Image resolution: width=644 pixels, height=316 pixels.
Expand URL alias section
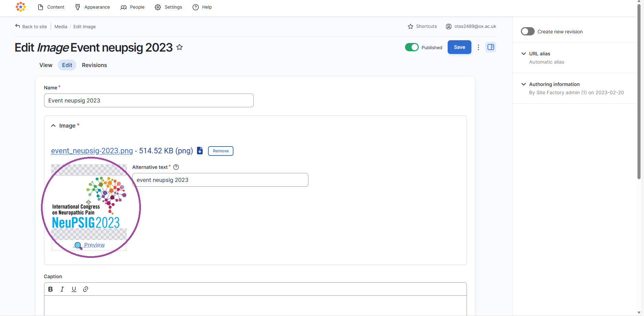(539, 54)
